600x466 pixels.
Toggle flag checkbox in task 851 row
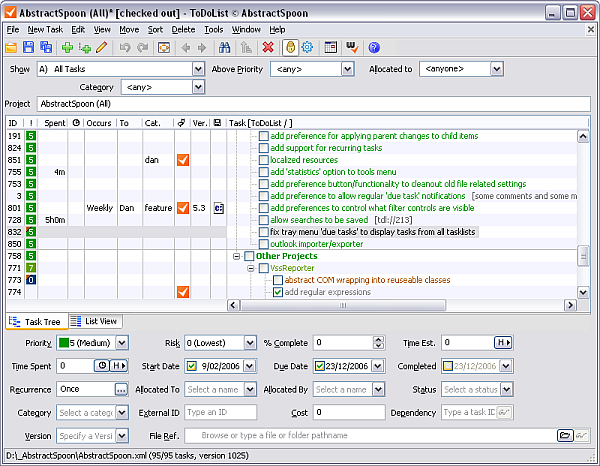(183, 160)
